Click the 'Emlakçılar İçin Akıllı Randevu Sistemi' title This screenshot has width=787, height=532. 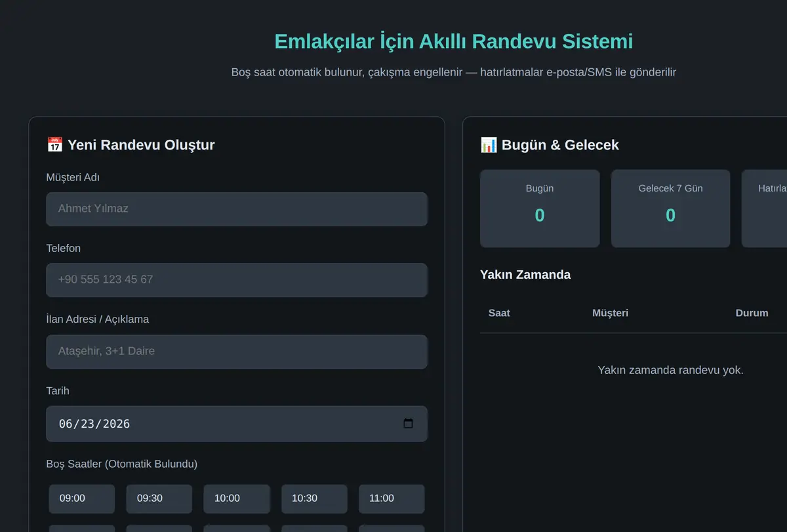click(x=453, y=41)
